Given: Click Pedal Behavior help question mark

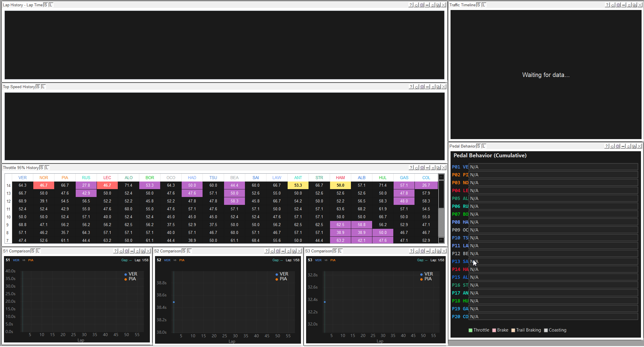Looking at the screenshot, I should [606, 146].
